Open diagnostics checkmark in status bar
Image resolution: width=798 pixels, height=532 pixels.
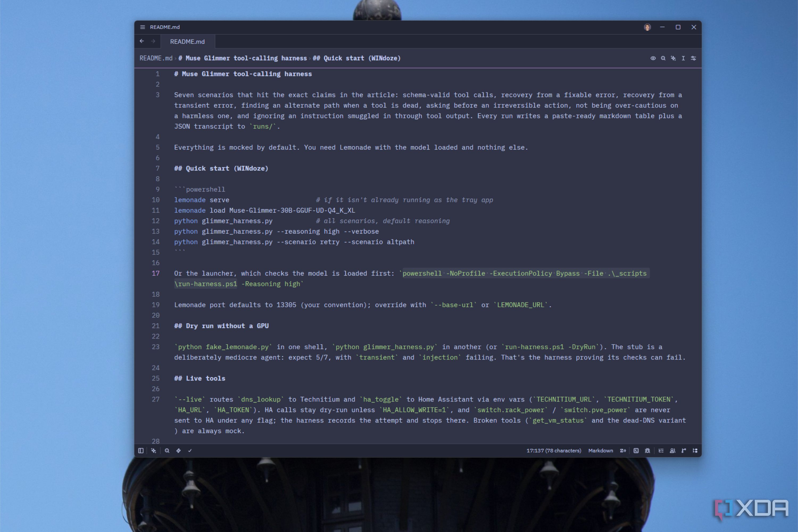click(x=190, y=451)
